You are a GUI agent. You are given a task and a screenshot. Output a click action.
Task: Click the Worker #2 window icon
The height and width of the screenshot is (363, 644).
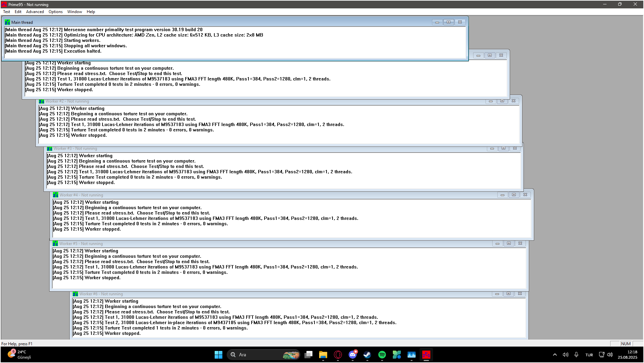click(42, 101)
